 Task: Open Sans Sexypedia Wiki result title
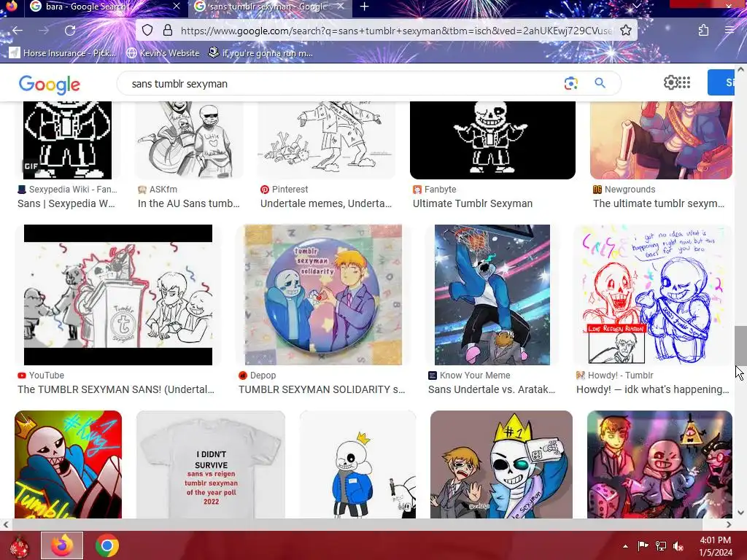tap(66, 203)
